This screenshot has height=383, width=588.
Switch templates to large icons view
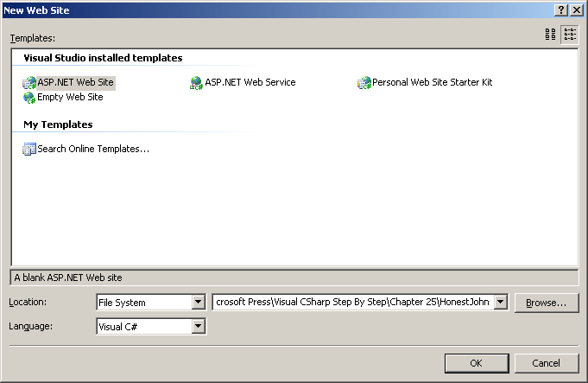point(550,35)
